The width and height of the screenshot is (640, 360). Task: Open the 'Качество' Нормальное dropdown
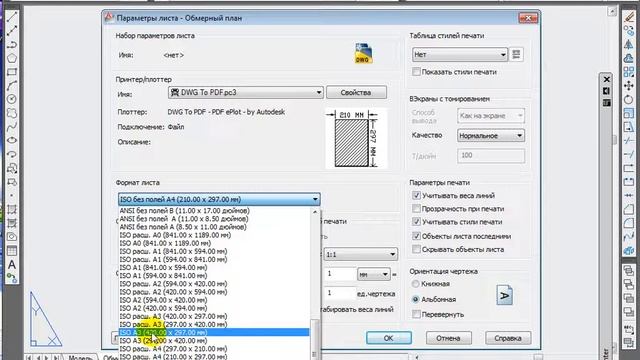click(491, 136)
